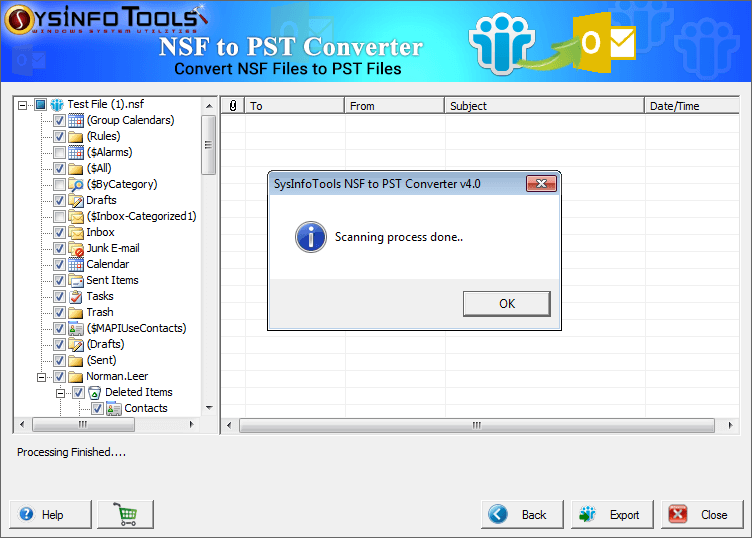Click the blue information icon in dialog

[x=311, y=237]
